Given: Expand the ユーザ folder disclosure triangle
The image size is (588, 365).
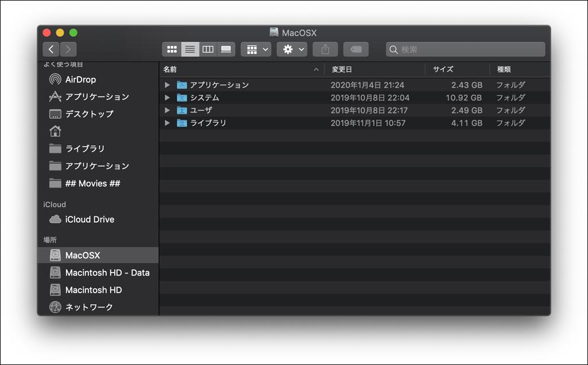Looking at the screenshot, I should coord(167,110).
